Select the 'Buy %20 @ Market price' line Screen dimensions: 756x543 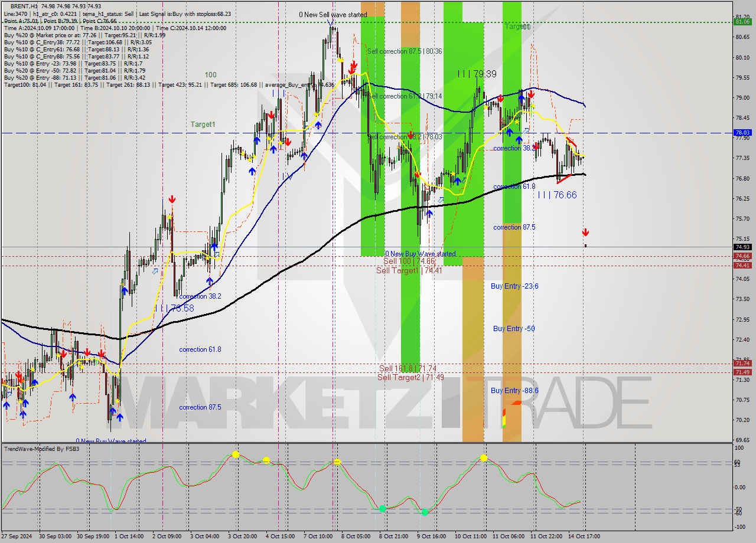[x=84, y=35]
